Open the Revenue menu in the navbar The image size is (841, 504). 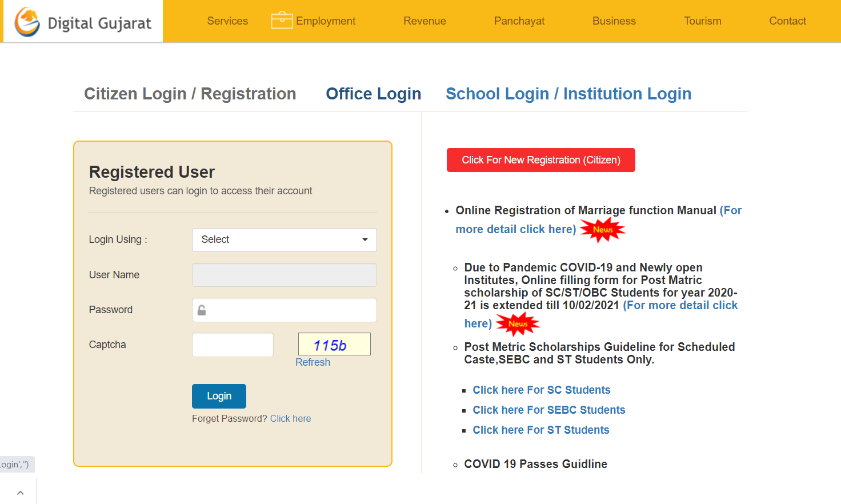point(424,21)
